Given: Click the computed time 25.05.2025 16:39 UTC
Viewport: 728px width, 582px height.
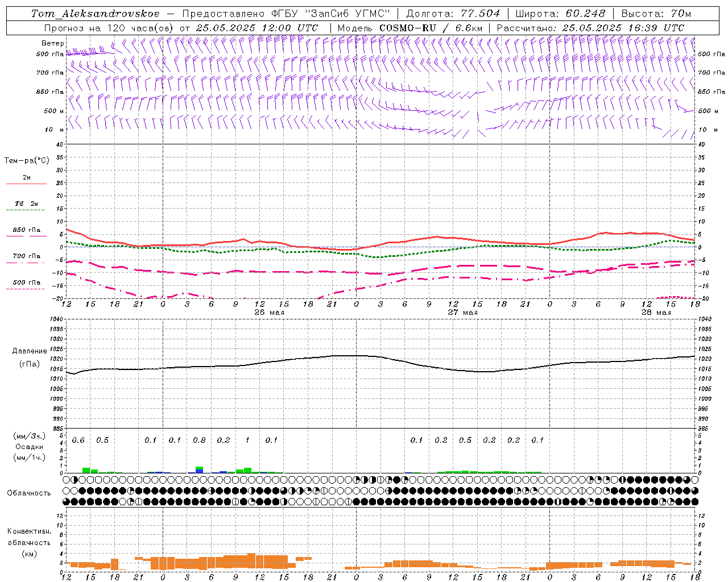Looking at the screenshot, I should pyautogui.click(x=623, y=28).
